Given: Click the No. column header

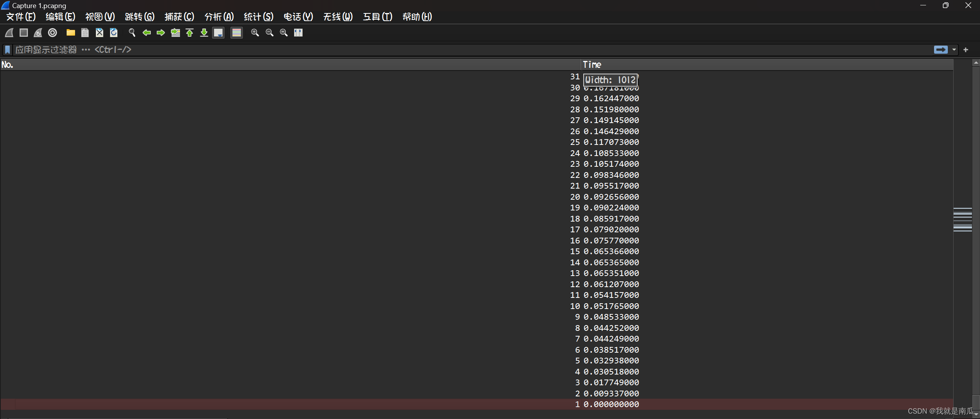Looking at the screenshot, I should pos(7,64).
